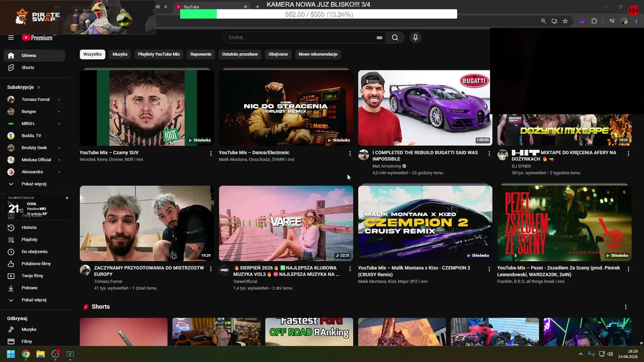
Task: Select the Wszystko filter chip
Action: pos(93,54)
